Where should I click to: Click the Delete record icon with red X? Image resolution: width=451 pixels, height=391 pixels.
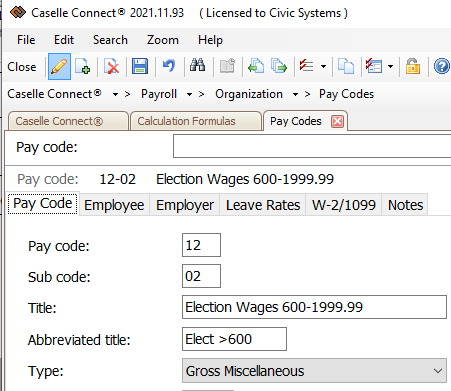tap(112, 66)
